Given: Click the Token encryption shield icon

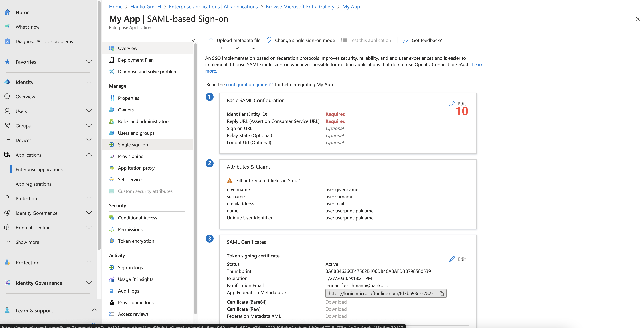Looking at the screenshot, I should click(112, 241).
